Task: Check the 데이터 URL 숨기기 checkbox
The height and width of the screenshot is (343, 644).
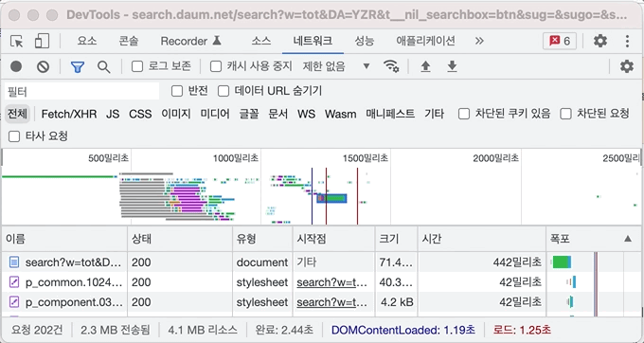Action: [x=224, y=91]
